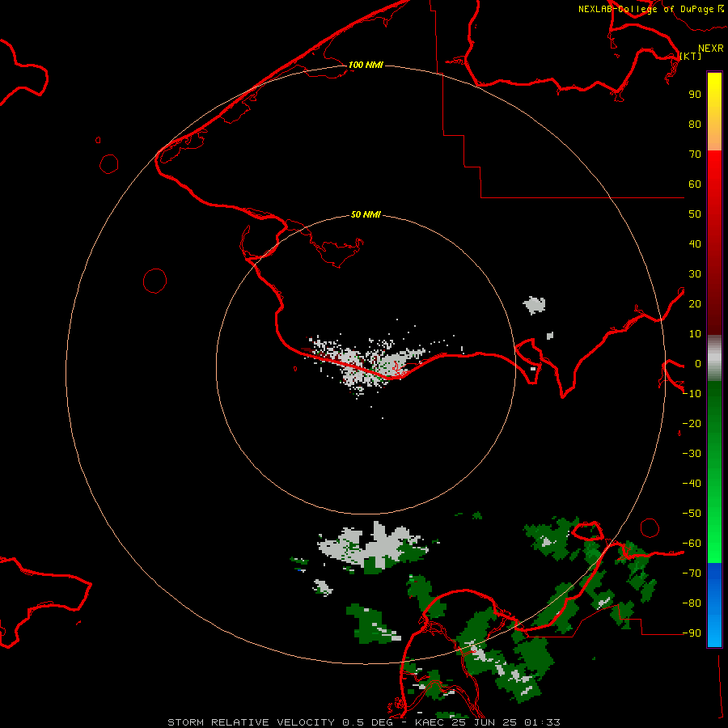Click the -30 value on the color scale

pyautogui.click(x=692, y=454)
